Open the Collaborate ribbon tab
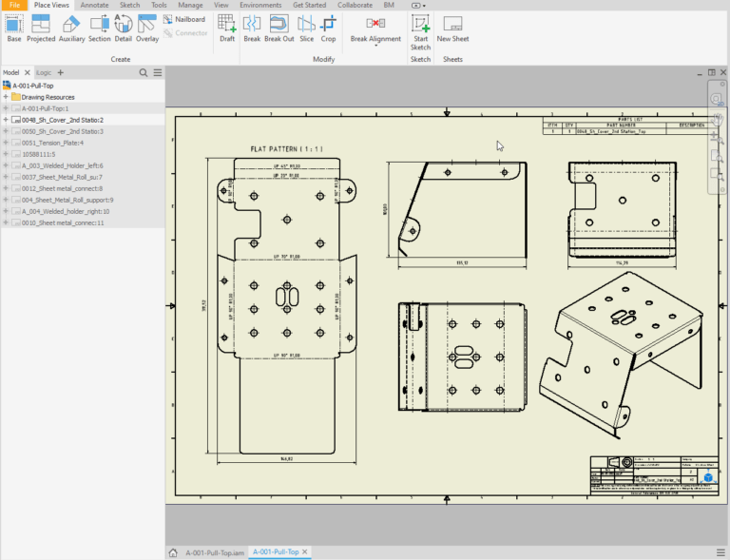 pyautogui.click(x=355, y=5)
